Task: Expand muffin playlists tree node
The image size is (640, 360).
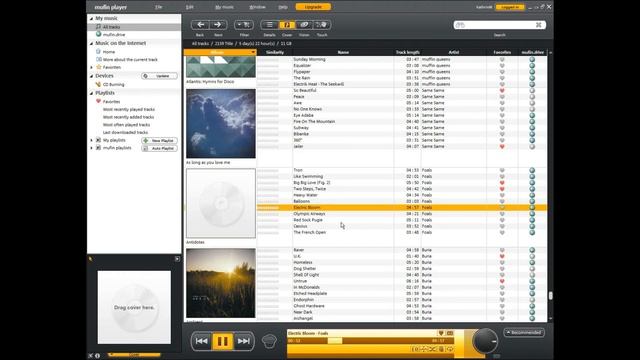Action: coord(91,148)
